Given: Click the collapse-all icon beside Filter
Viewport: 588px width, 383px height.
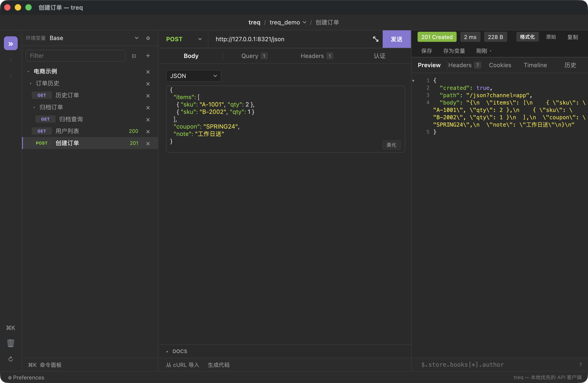Looking at the screenshot, I should [134, 56].
